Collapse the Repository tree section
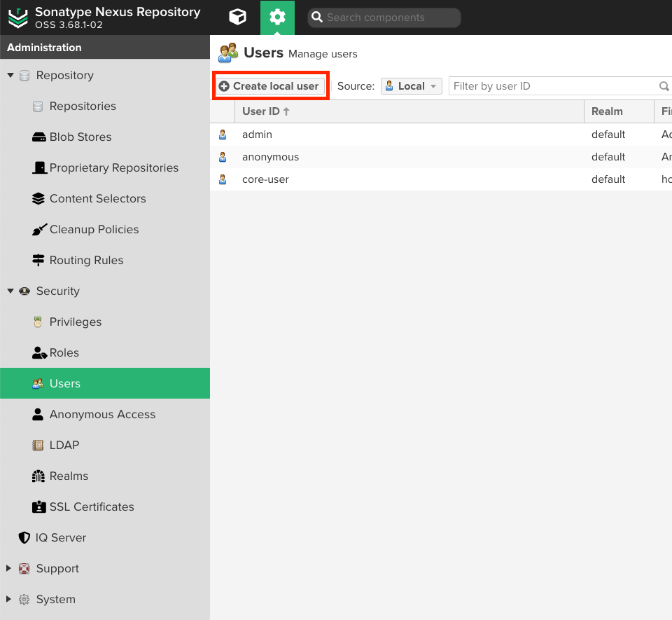Screen dimensions: 672x620 [10, 76]
